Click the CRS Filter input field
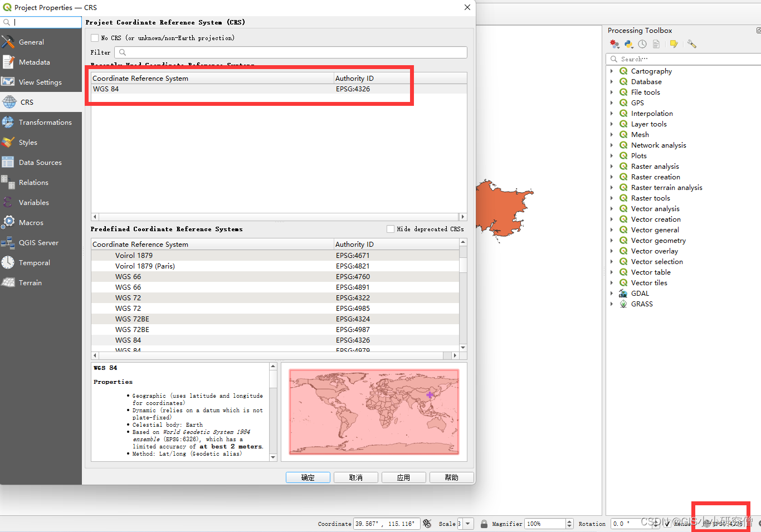Screen dimensions: 761x532 [291, 52]
